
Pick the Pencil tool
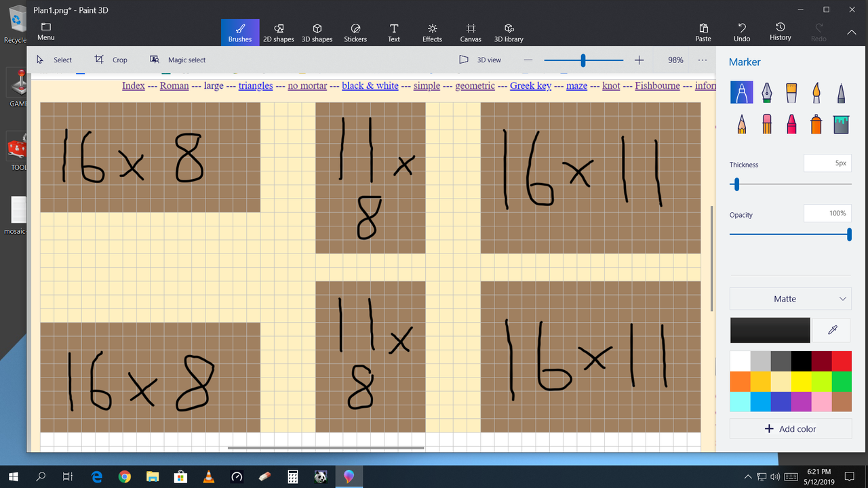741,124
